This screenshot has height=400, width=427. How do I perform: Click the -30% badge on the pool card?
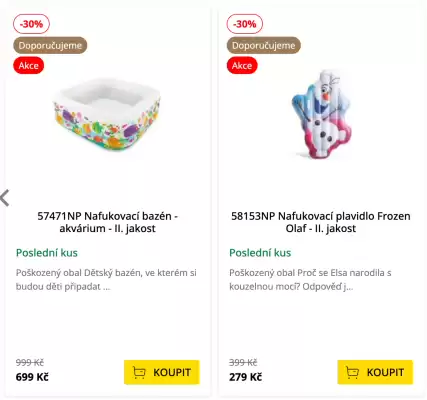point(31,24)
